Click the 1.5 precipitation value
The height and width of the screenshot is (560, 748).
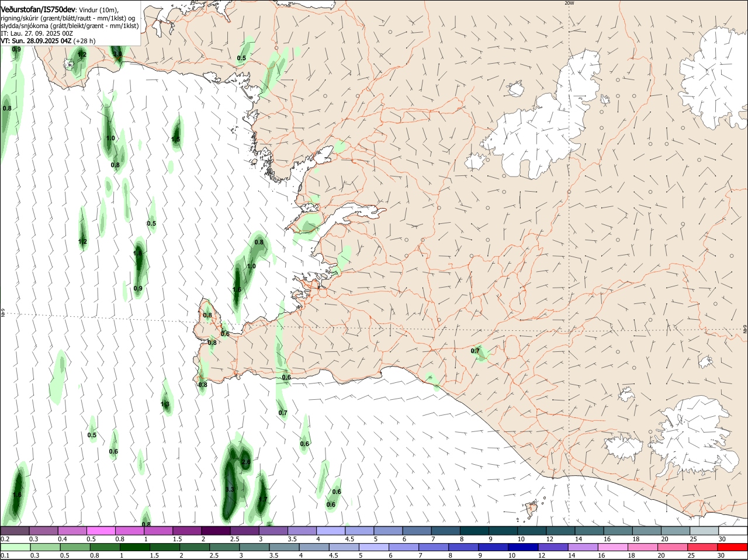point(176,139)
